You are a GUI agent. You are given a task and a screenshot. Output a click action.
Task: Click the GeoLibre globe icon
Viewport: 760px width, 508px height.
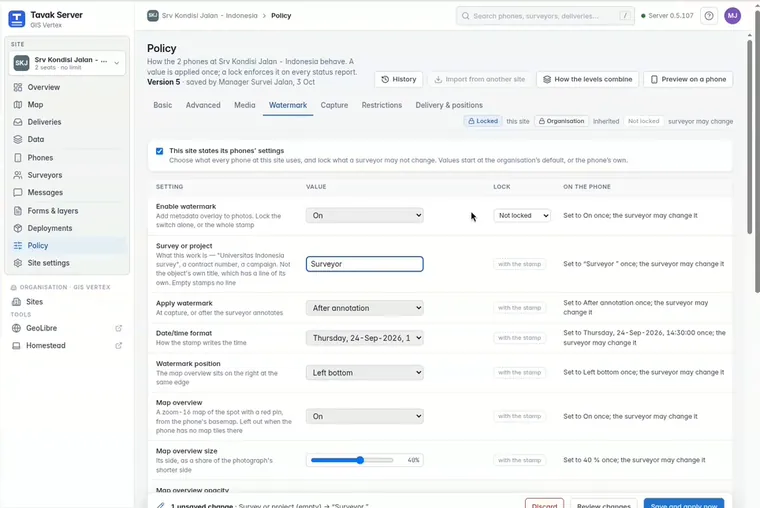click(16, 328)
